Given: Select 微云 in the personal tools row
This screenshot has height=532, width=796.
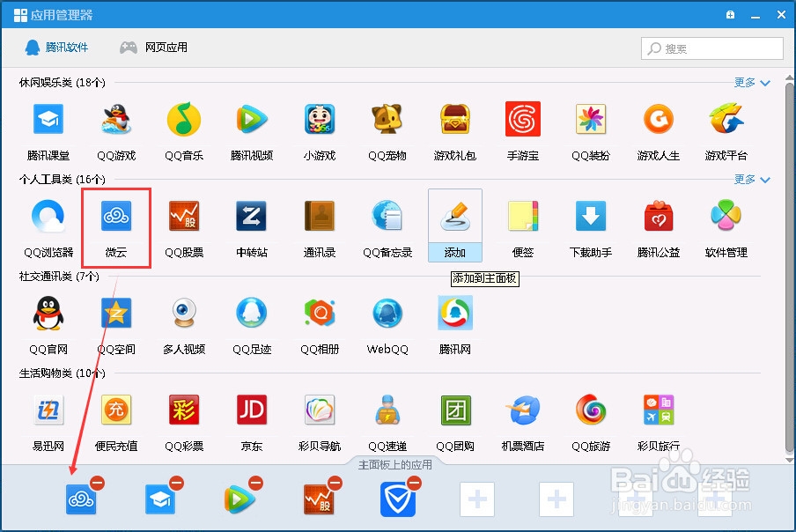Looking at the screenshot, I should pos(116,217).
